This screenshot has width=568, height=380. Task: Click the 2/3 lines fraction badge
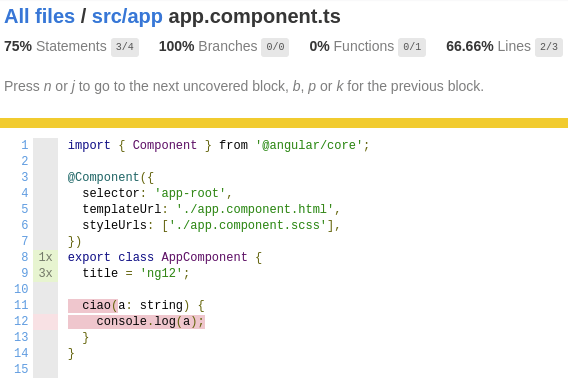click(x=549, y=47)
